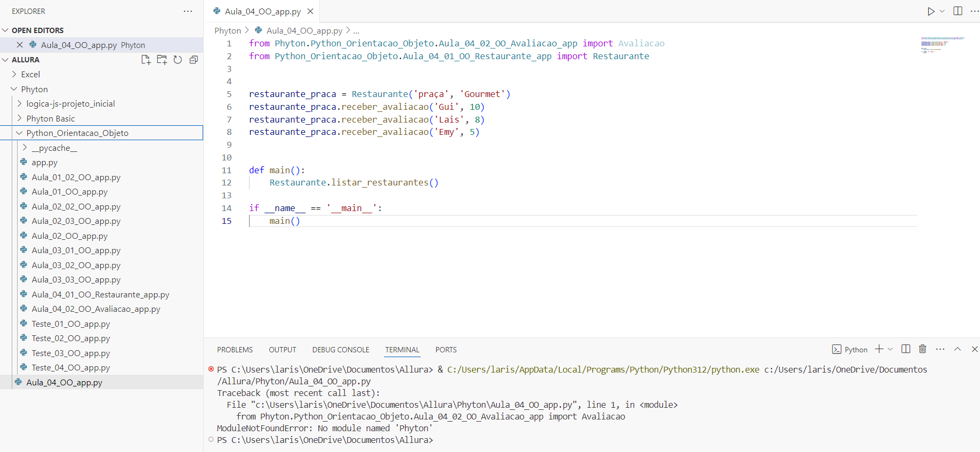This screenshot has height=452, width=980.
Task: Click the code minimap preview
Action: (x=943, y=45)
